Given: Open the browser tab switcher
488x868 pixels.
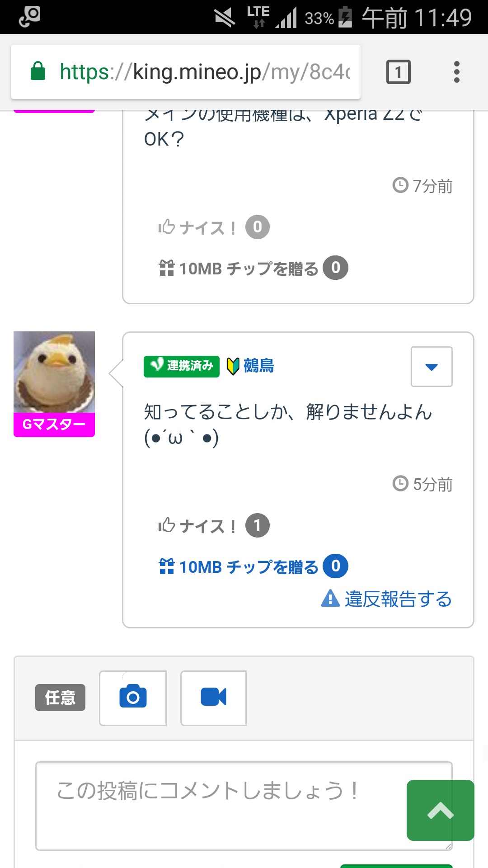Looking at the screenshot, I should tap(398, 72).
